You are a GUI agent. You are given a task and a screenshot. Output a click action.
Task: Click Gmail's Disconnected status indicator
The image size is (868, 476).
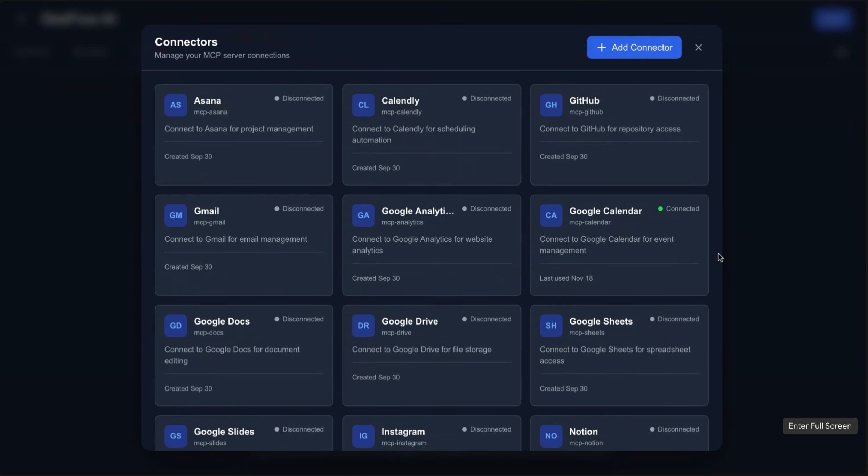coord(299,208)
